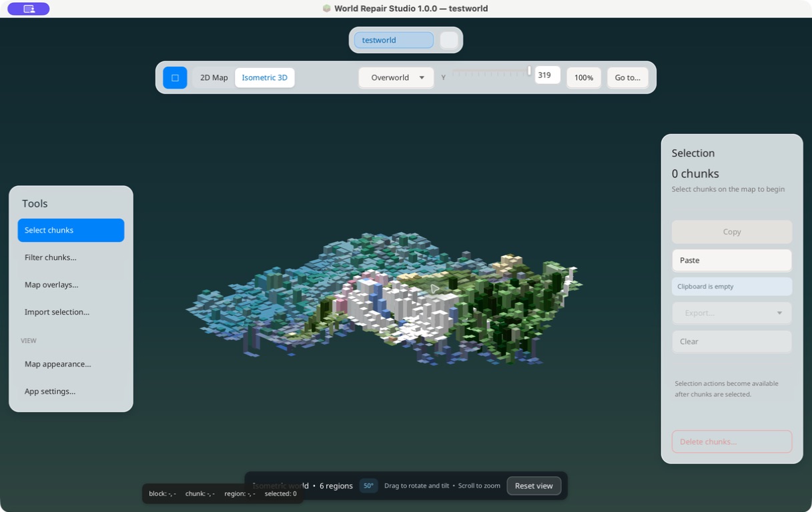Click the play arrow marker on the map
Viewport: 812px width, 512px height.
tap(435, 289)
